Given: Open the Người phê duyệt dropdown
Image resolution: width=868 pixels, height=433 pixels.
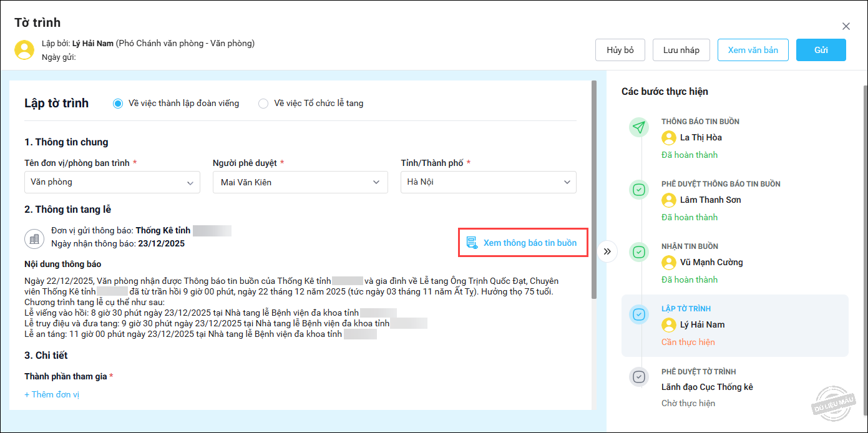Looking at the screenshot, I should (300, 182).
